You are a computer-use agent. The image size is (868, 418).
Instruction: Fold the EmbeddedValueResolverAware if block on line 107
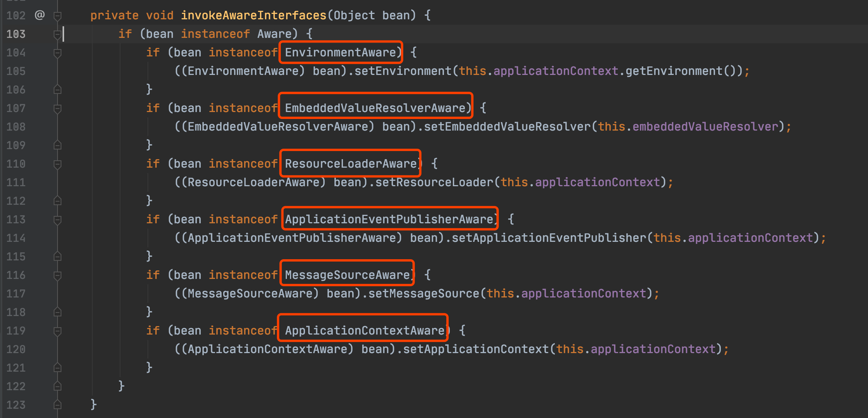click(x=58, y=109)
